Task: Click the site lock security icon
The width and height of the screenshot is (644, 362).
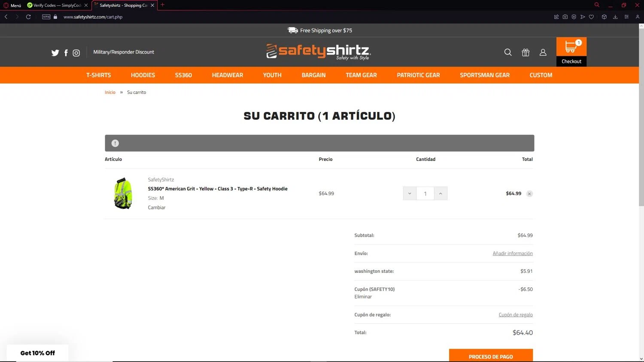Action: (55, 17)
